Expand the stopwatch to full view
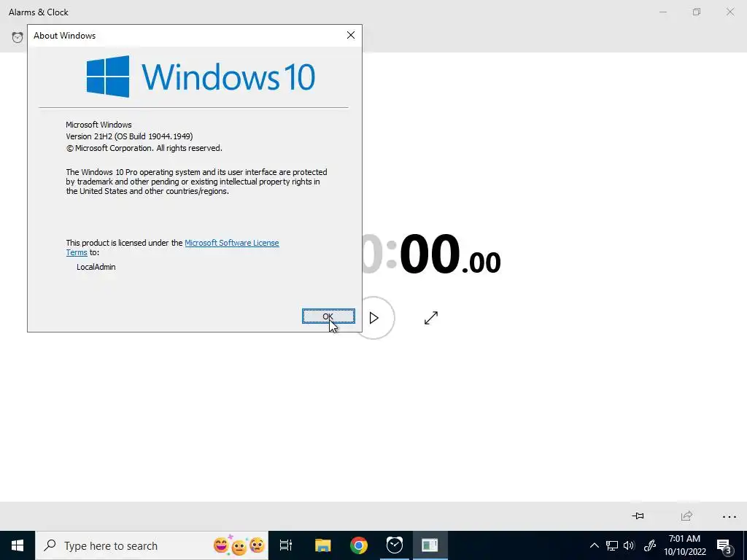Screen dimensions: 747x560 point(430,318)
